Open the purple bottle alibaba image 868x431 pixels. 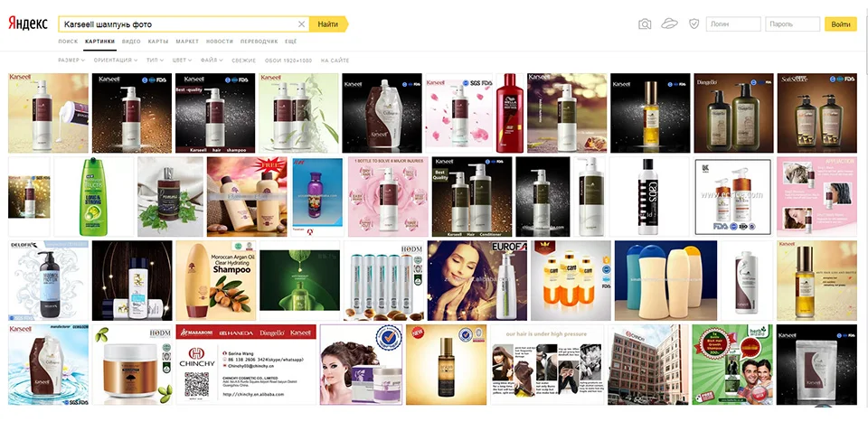[x=317, y=196]
